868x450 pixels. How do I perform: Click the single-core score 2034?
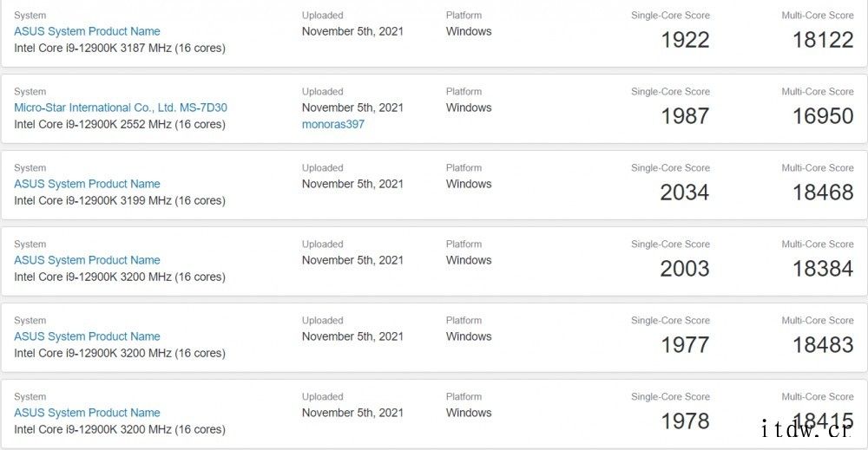pyautogui.click(x=685, y=192)
